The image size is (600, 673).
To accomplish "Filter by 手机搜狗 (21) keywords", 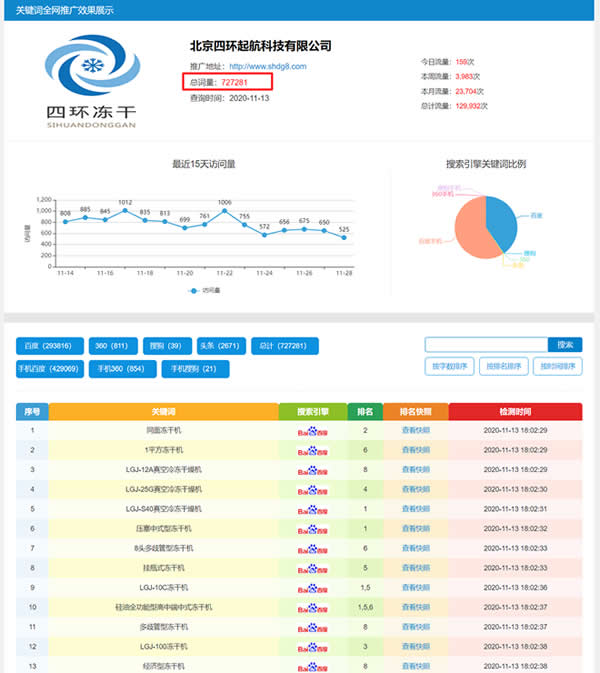I will coord(195,369).
